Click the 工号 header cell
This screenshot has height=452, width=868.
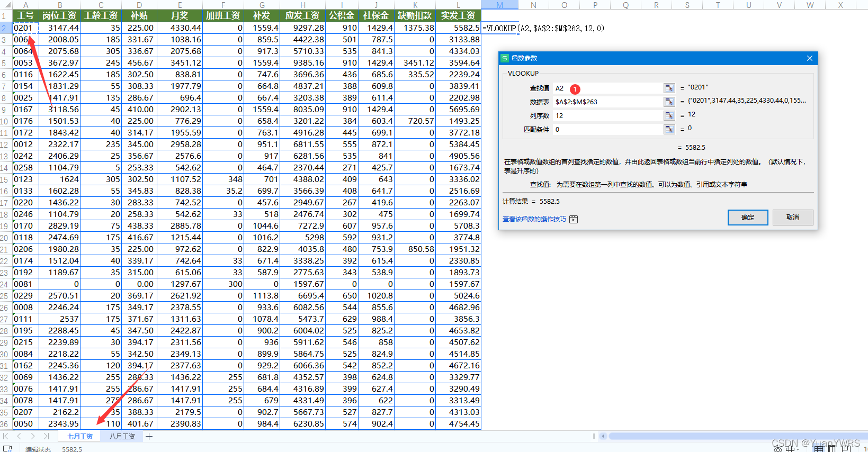click(25, 16)
